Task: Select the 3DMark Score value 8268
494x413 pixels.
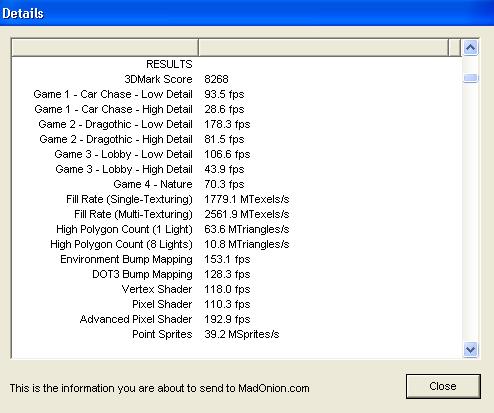Action: click(216, 79)
